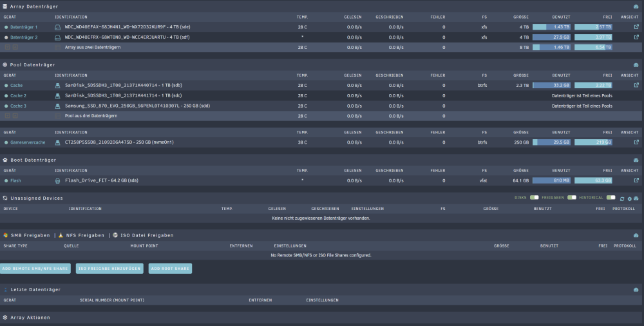Open browse view for Flash drive
Viewport: 644px width, 326px height.
[x=636, y=180]
